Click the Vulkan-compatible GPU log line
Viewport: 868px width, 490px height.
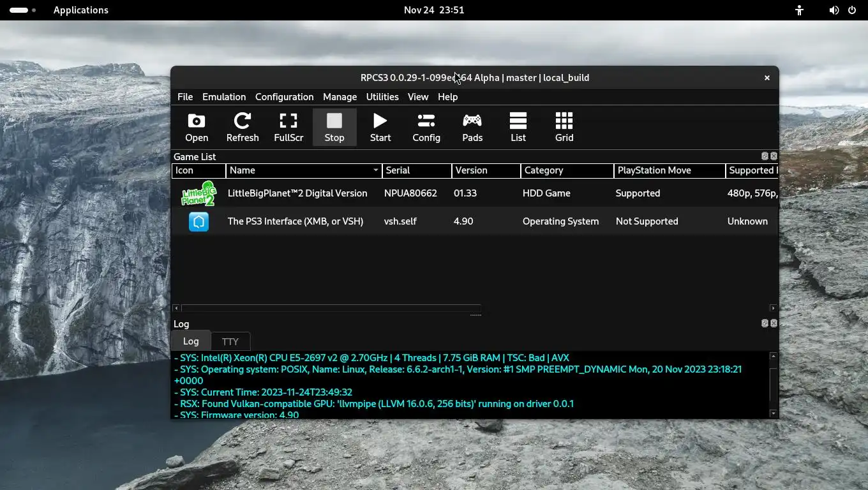(373, 404)
